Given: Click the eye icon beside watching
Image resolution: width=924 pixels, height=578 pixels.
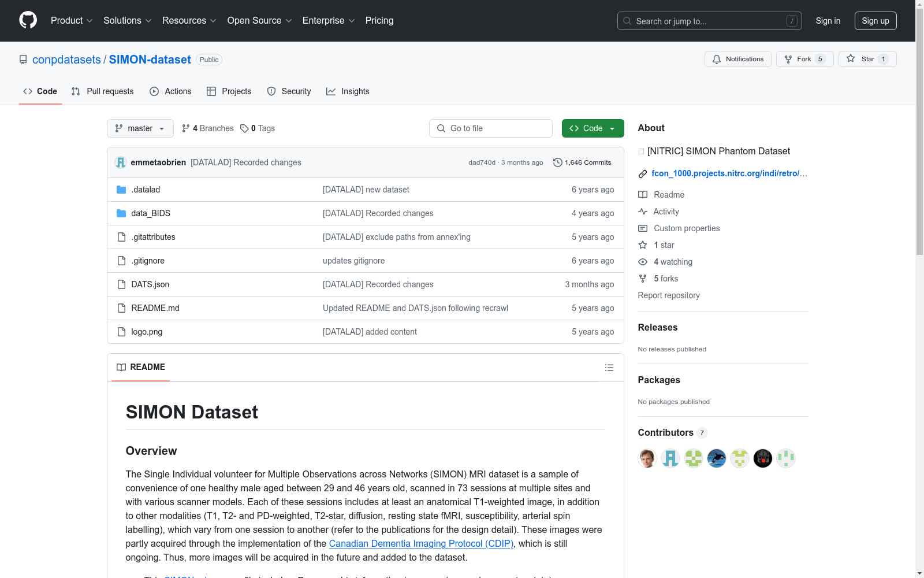Looking at the screenshot, I should [643, 262].
